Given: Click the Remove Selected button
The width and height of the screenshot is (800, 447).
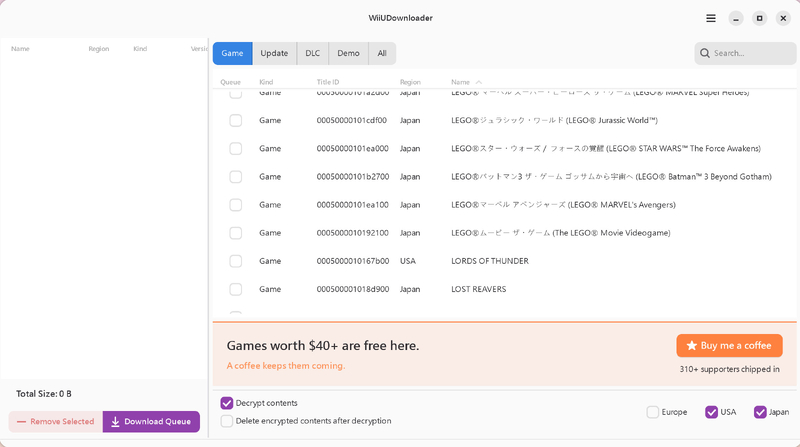Looking at the screenshot, I should click(56, 421).
